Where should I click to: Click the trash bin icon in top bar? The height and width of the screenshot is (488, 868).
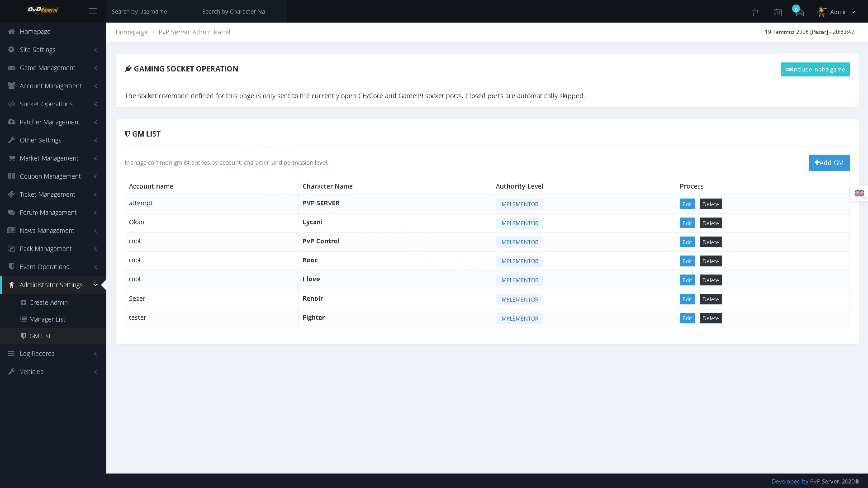pos(755,12)
